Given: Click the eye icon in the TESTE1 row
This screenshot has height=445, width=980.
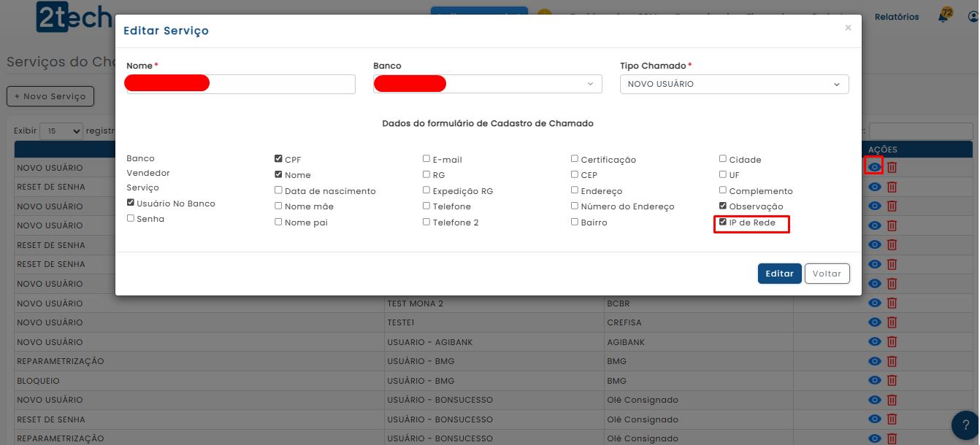Looking at the screenshot, I should click(x=874, y=322).
